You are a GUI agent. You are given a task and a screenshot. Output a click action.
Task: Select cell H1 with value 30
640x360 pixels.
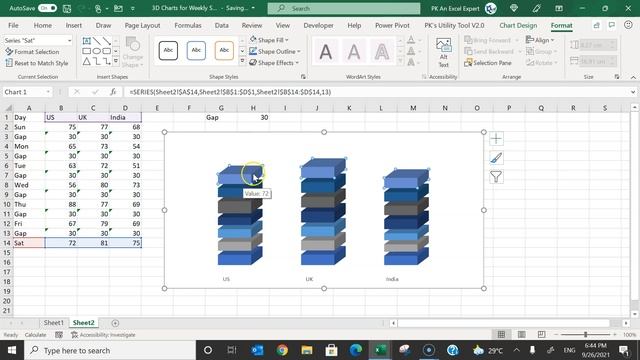[x=253, y=117]
